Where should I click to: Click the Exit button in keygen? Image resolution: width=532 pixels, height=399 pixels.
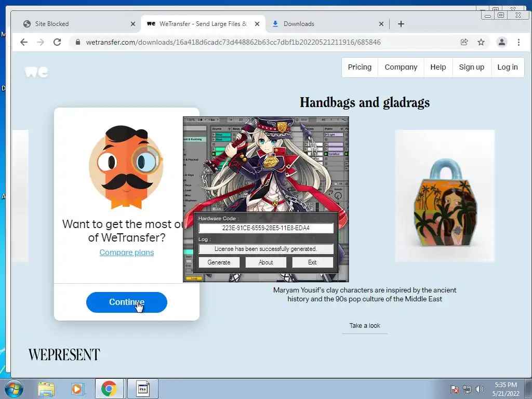(312, 262)
